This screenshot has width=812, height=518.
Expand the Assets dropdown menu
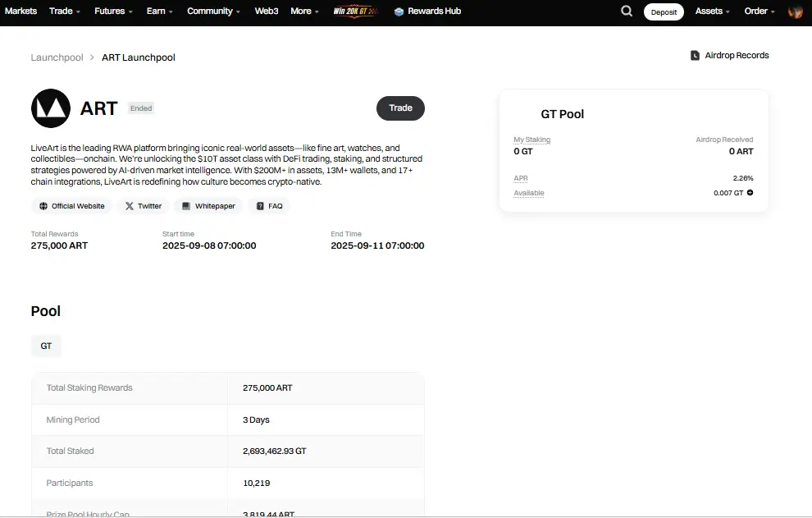[x=713, y=11]
